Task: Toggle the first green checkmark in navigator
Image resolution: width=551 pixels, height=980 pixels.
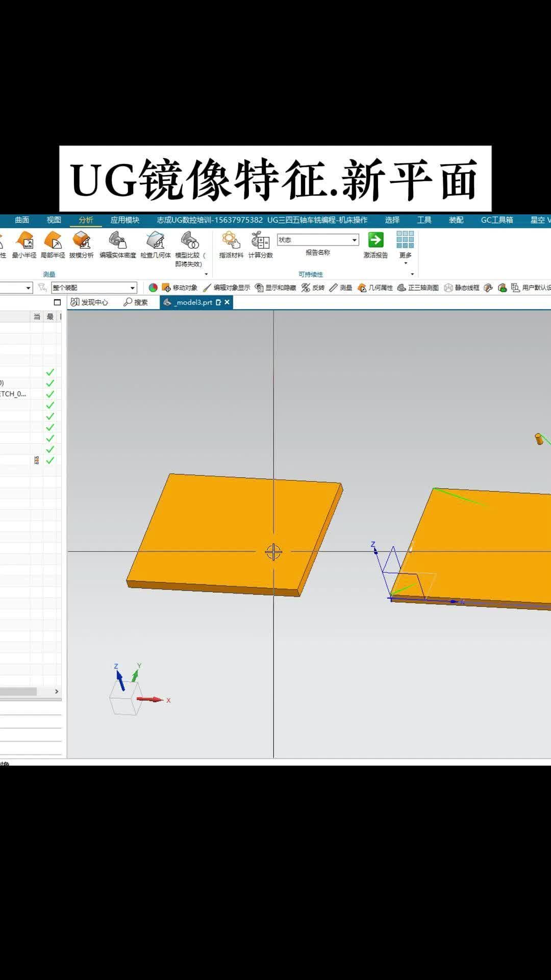Action: coord(50,372)
